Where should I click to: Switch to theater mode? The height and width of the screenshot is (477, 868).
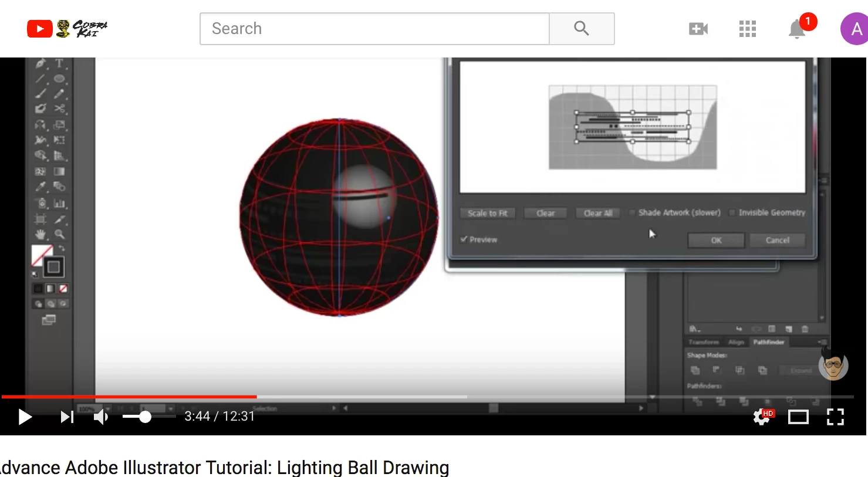pyautogui.click(x=798, y=417)
